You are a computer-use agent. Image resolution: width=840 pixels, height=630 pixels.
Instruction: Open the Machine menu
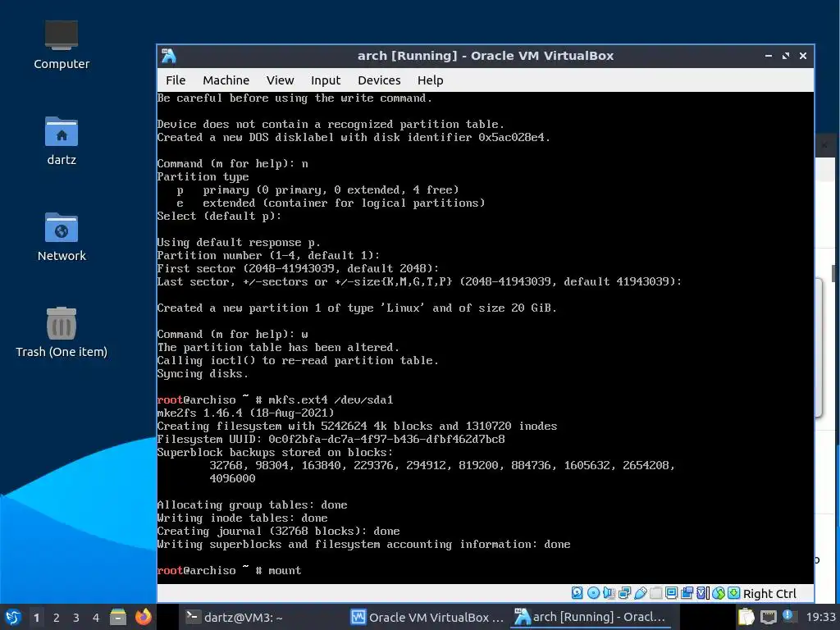click(x=226, y=80)
